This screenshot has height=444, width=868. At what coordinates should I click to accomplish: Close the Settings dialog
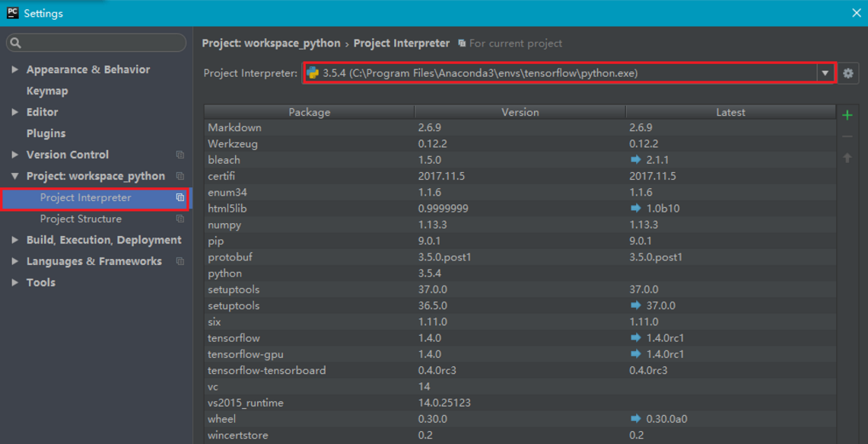(856, 13)
